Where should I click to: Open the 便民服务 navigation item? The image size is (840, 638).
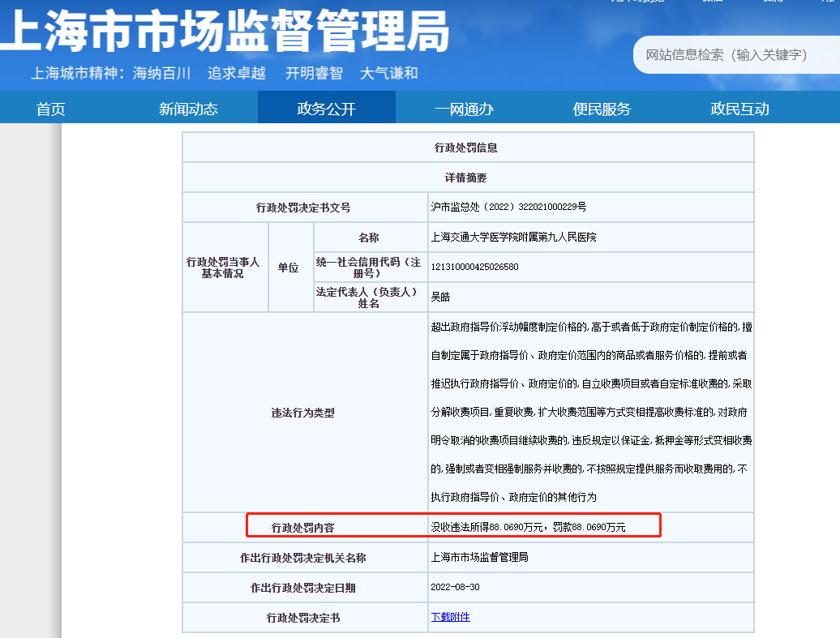(x=602, y=109)
